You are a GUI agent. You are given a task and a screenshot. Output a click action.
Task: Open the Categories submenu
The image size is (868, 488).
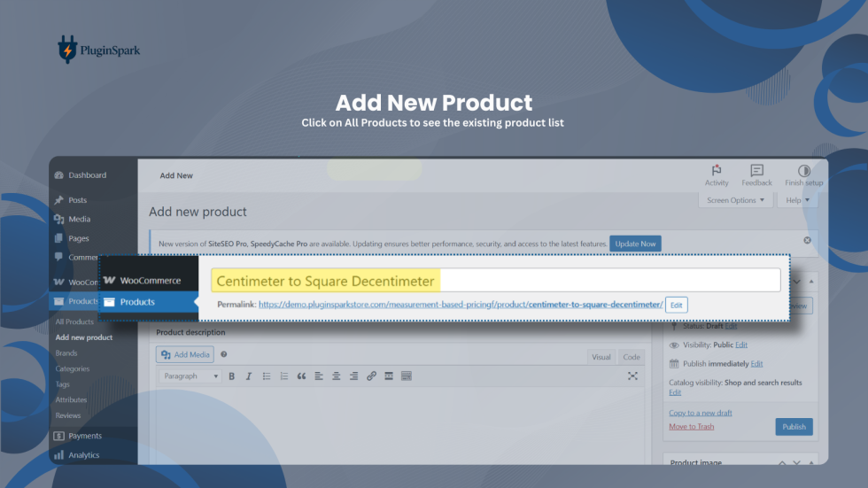coord(72,368)
